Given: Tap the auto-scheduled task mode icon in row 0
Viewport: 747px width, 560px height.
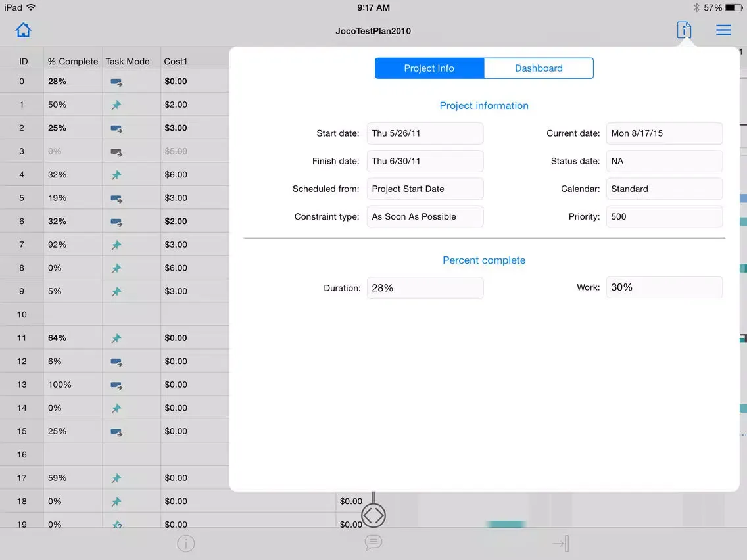Looking at the screenshot, I should (x=116, y=82).
